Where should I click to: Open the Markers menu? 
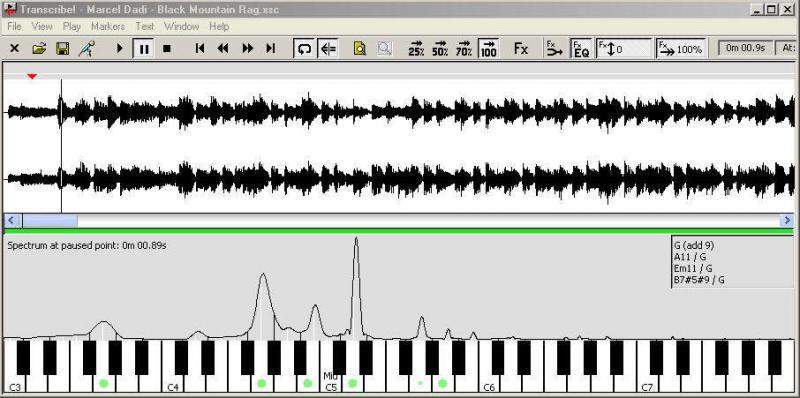[x=108, y=27]
